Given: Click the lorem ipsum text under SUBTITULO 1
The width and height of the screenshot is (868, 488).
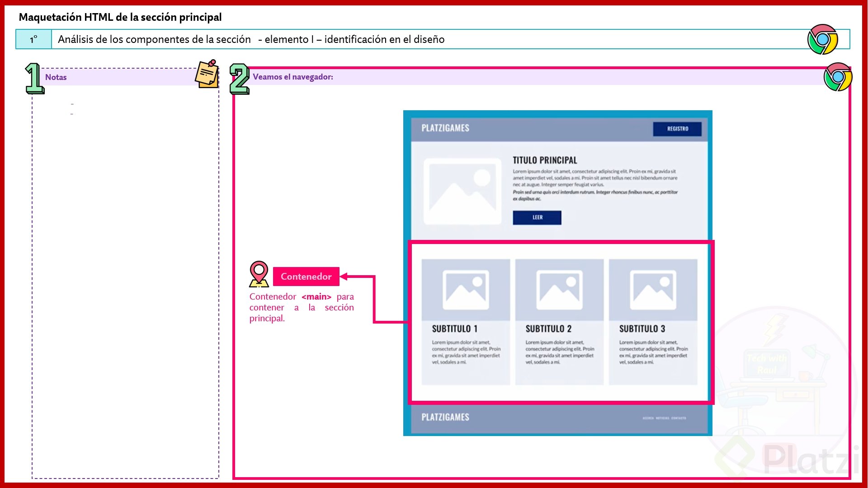Looking at the screenshot, I should pos(466,352).
